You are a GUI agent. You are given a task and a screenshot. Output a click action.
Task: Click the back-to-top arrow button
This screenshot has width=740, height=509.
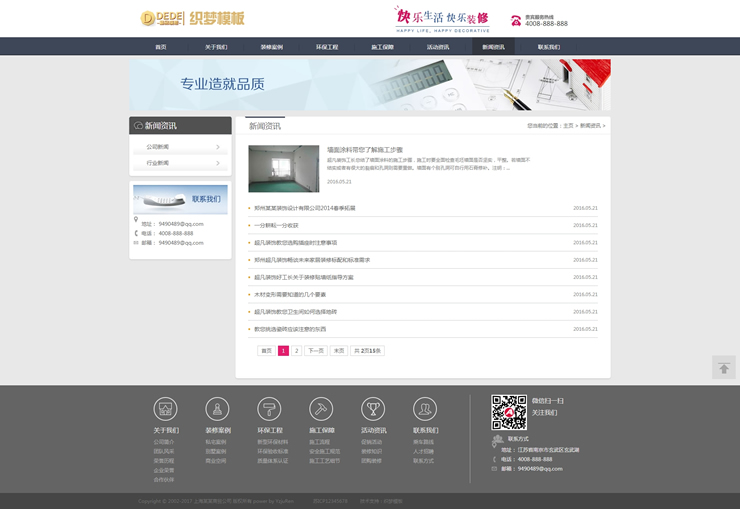[723, 368]
